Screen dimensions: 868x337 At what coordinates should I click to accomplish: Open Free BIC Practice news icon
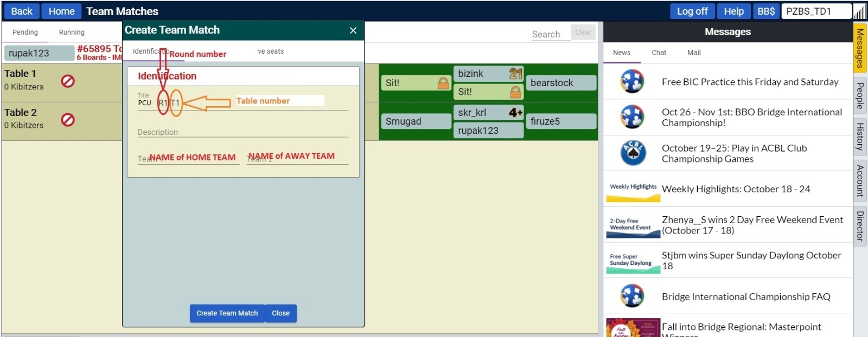tap(632, 82)
